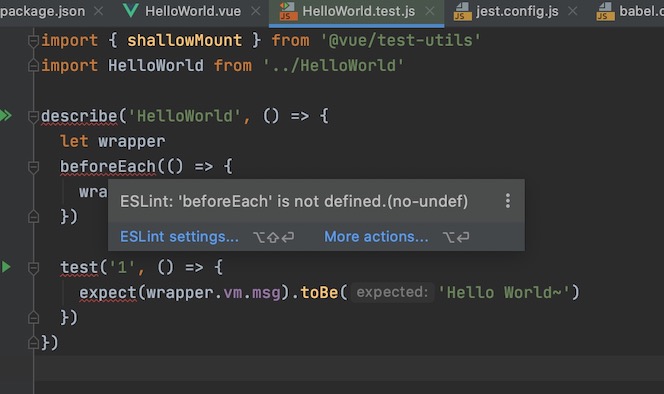
Task: Click the underlined expect identifier
Action: coord(108,293)
